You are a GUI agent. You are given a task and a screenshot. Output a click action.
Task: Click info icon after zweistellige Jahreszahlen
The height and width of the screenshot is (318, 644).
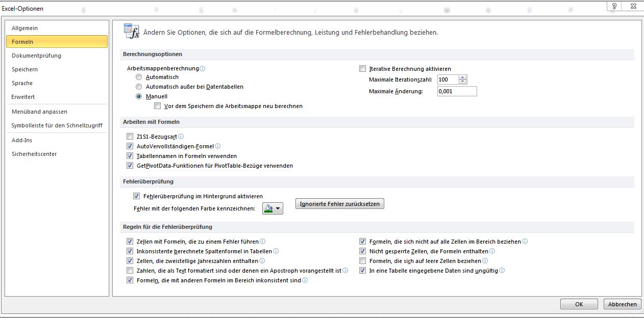pyautogui.click(x=262, y=261)
